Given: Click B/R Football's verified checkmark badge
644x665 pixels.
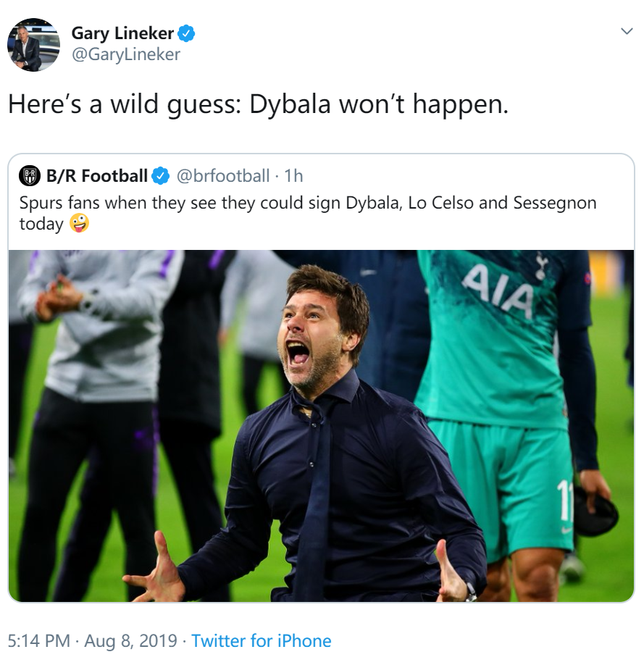Looking at the screenshot, I should [161, 175].
